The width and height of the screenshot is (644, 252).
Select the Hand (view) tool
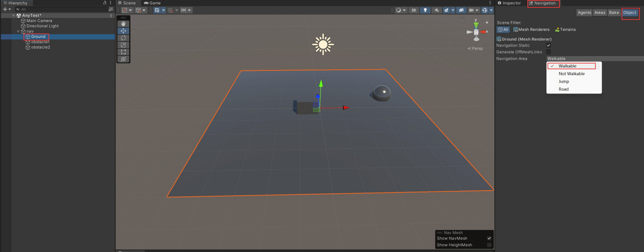click(x=123, y=24)
